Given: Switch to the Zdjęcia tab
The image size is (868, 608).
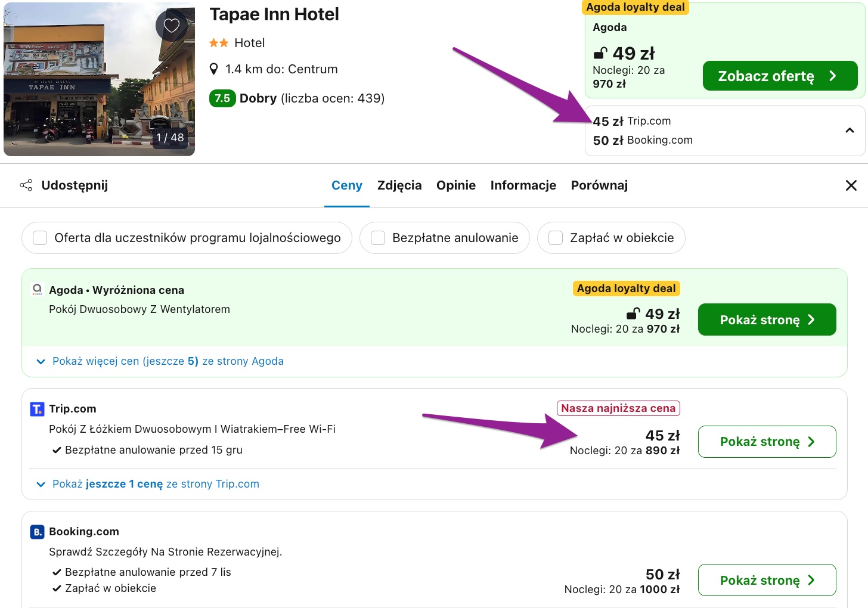Looking at the screenshot, I should 399,185.
